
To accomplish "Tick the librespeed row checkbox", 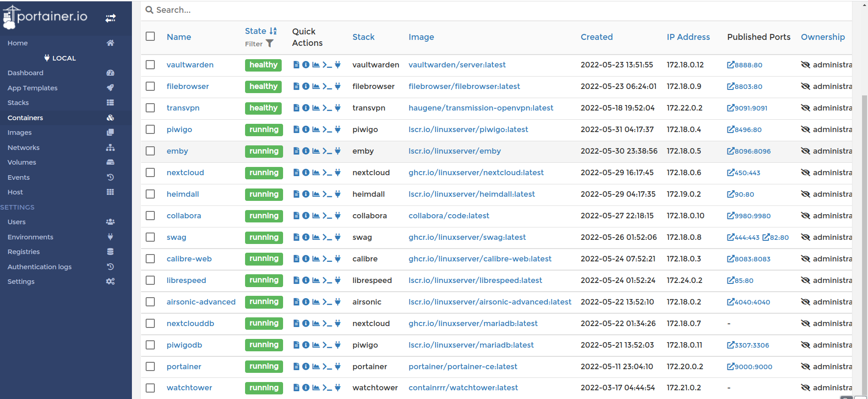I will [150, 280].
